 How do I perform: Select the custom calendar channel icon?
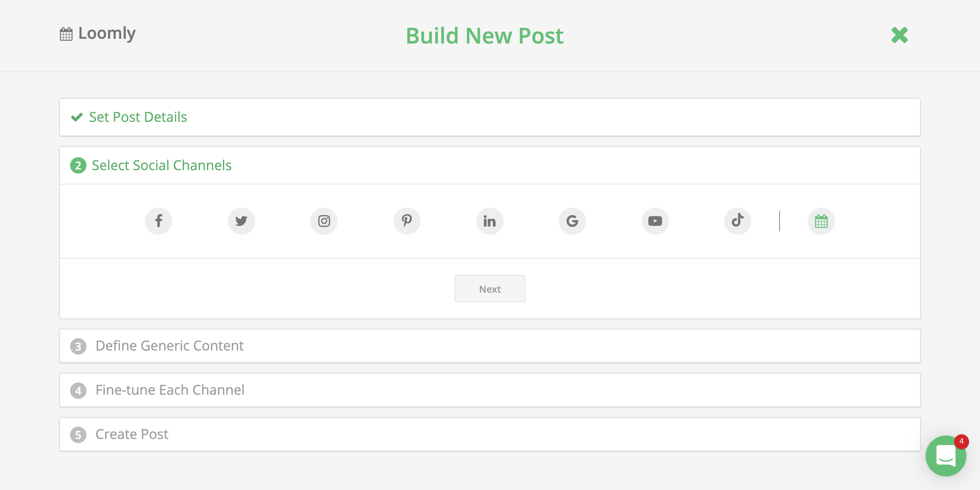click(821, 221)
